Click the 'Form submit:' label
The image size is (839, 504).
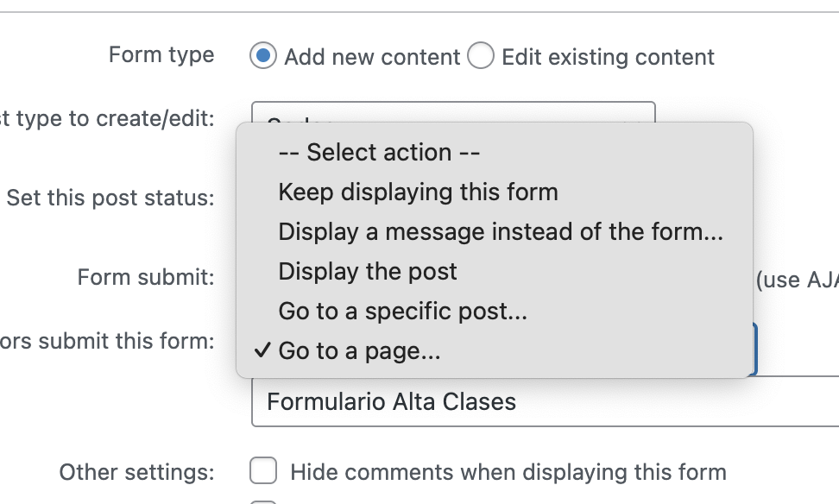point(145,277)
